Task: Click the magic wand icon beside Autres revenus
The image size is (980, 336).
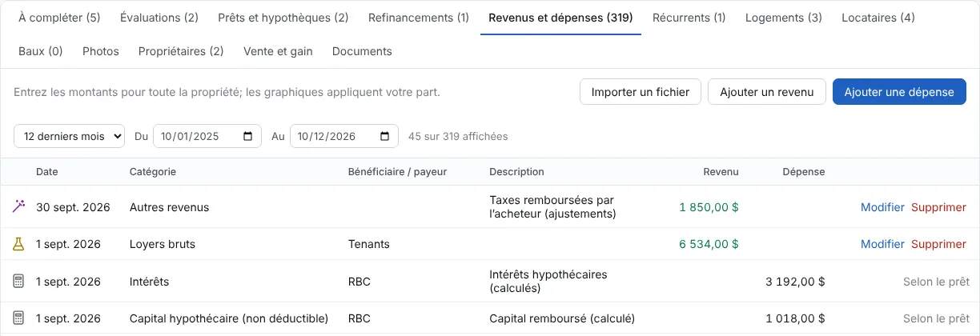Action: tap(19, 206)
